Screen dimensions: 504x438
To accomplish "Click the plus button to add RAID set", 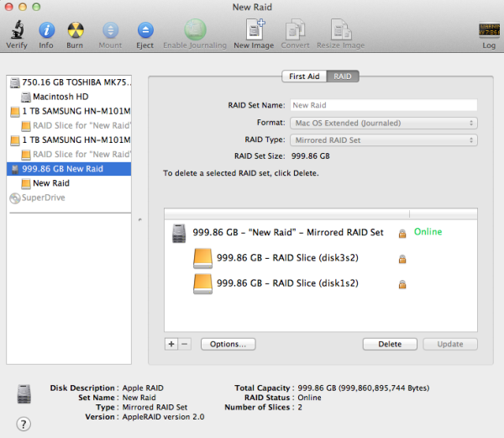I will pyautogui.click(x=171, y=344).
